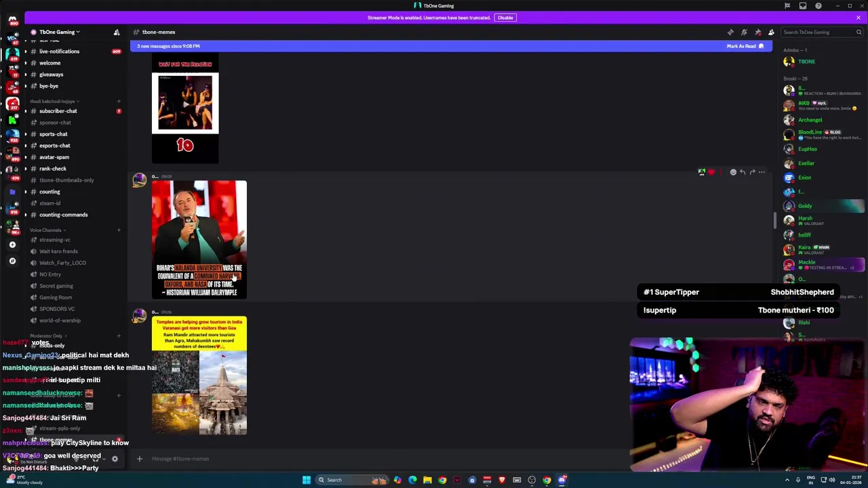Open user settings gear icon
The height and width of the screenshot is (488, 868).
click(x=115, y=460)
